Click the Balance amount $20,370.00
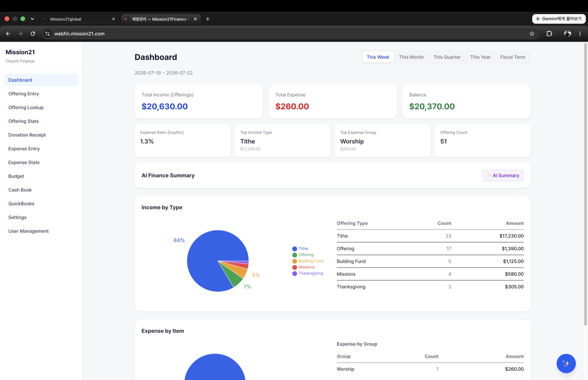Viewport: 588px width, 380px height. coord(432,106)
